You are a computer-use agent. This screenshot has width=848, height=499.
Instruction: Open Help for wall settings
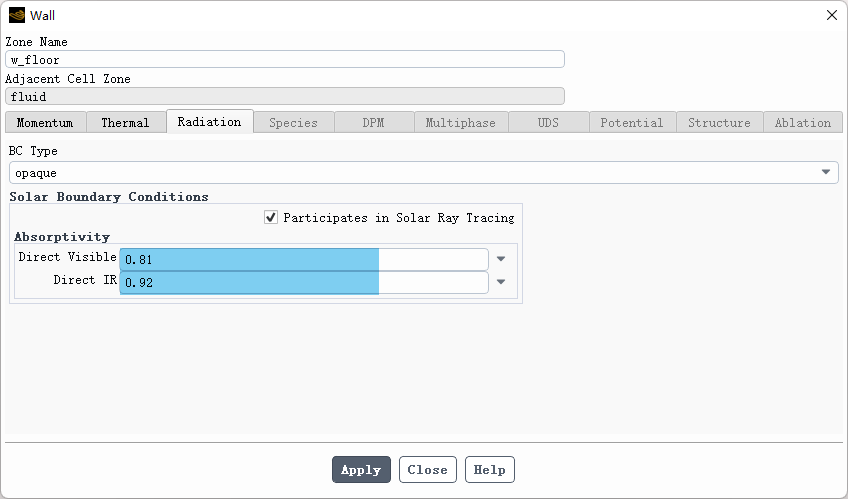[490, 470]
